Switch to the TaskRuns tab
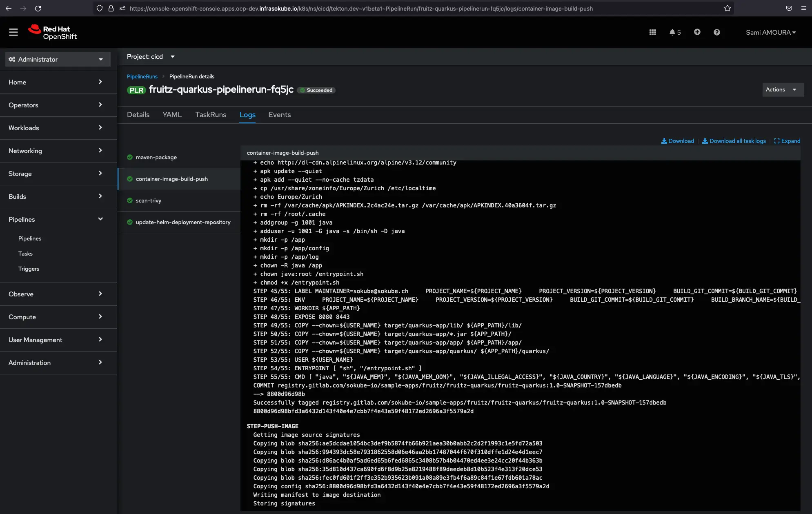 (211, 115)
